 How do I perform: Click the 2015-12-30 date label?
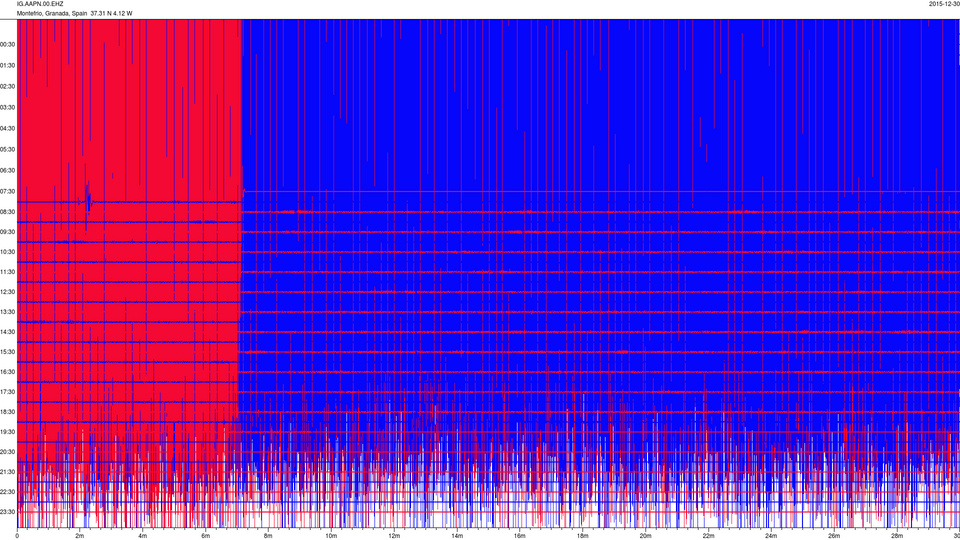[x=944, y=4]
